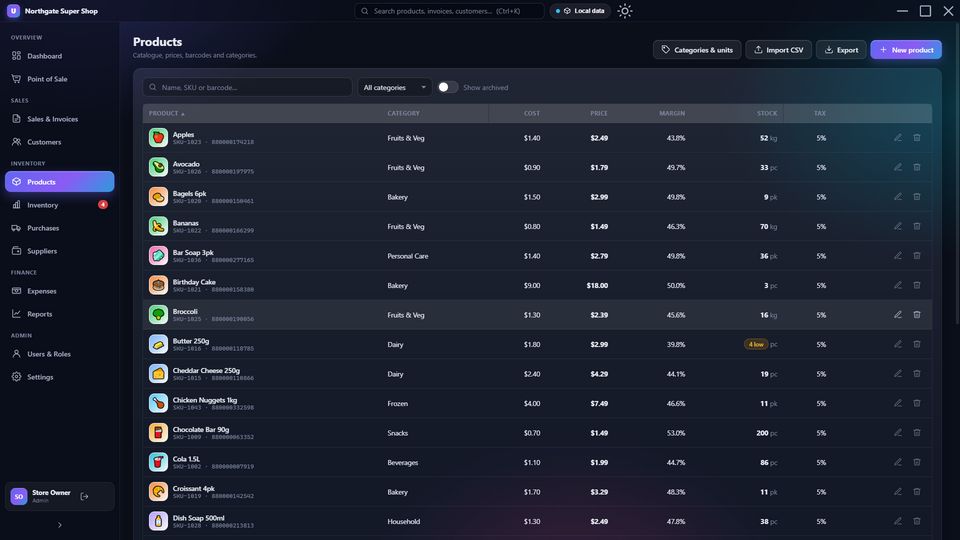Toggle the light/dark theme sun icon
The height and width of the screenshot is (540, 960).
click(x=624, y=11)
